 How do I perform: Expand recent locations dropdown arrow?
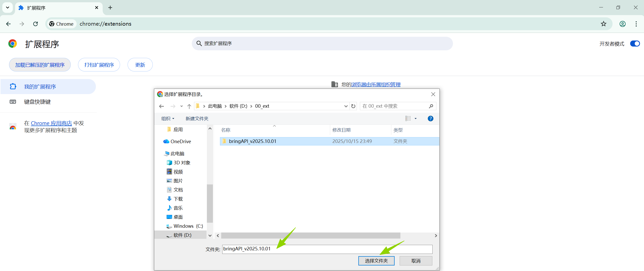click(181, 106)
